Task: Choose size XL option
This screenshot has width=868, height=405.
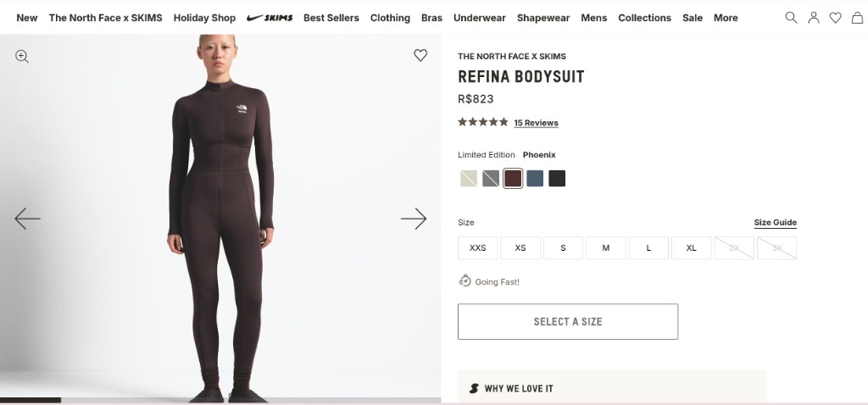Action: 692,247
